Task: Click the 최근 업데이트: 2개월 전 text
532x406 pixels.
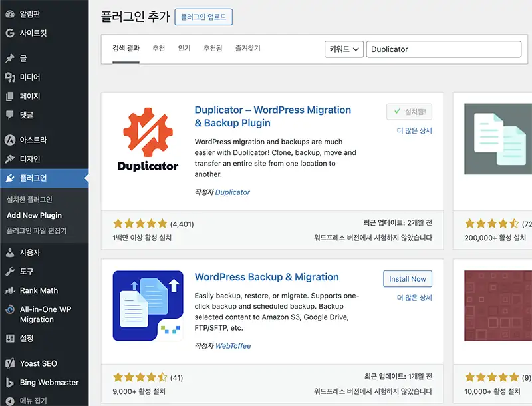Action: click(x=398, y=223)
